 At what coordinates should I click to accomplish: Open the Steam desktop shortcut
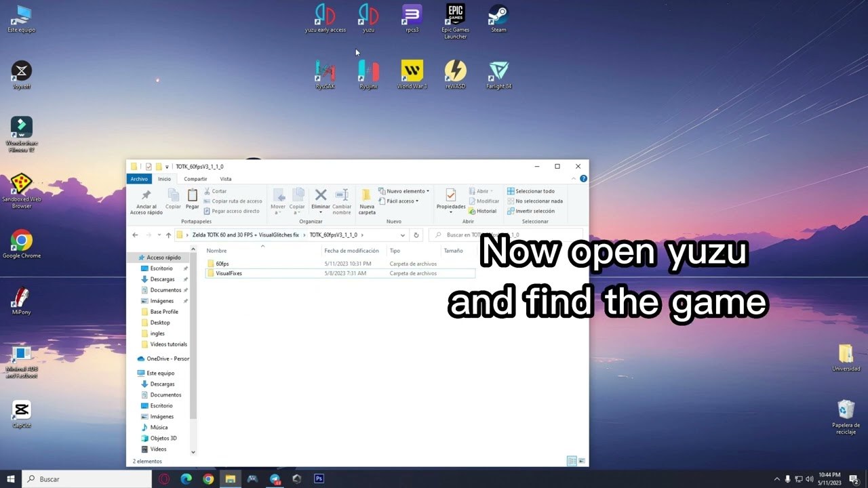498,18
